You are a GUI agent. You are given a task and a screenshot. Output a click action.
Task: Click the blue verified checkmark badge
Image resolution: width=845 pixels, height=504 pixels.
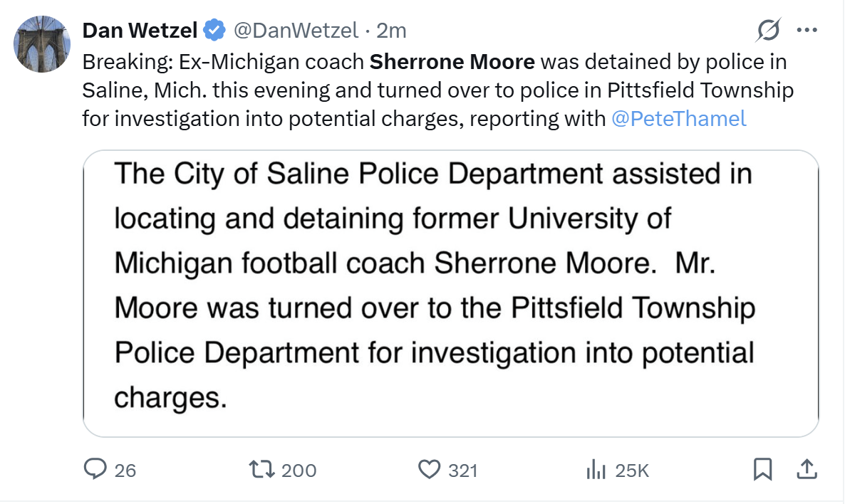click(213, 31)
